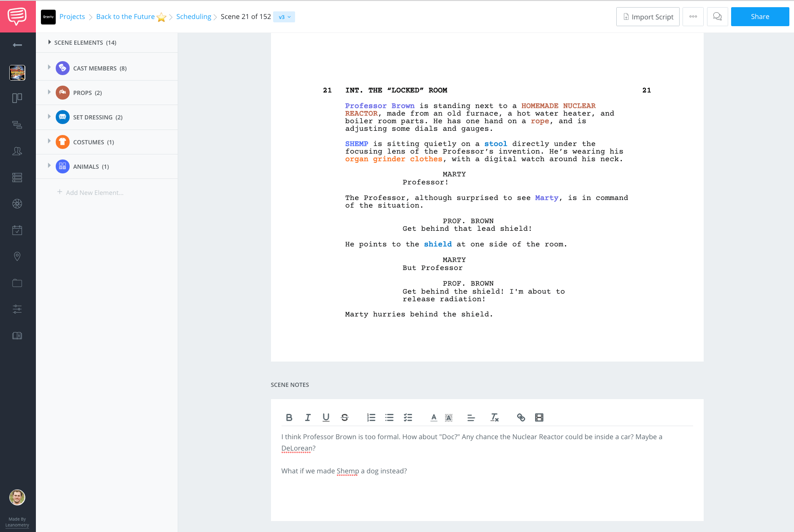Click the Costumes shirt icon

[x=62, y=142]
